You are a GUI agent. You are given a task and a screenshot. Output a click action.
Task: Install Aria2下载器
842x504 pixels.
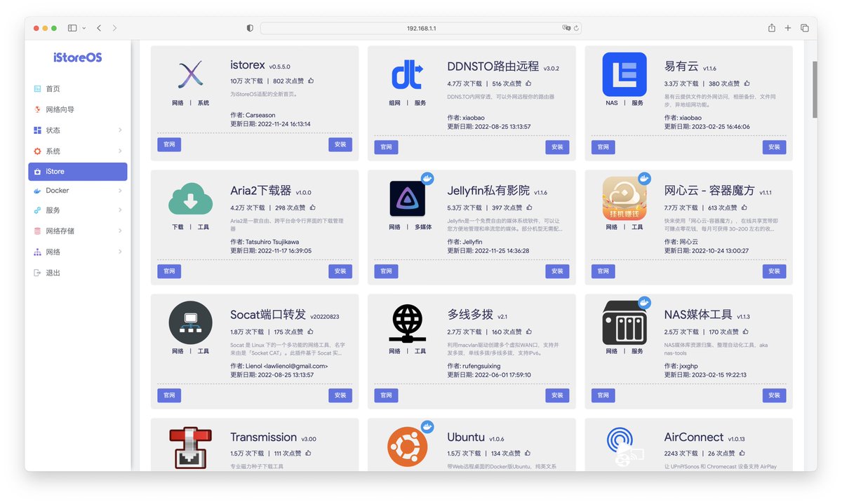click(x=340, y=271)
